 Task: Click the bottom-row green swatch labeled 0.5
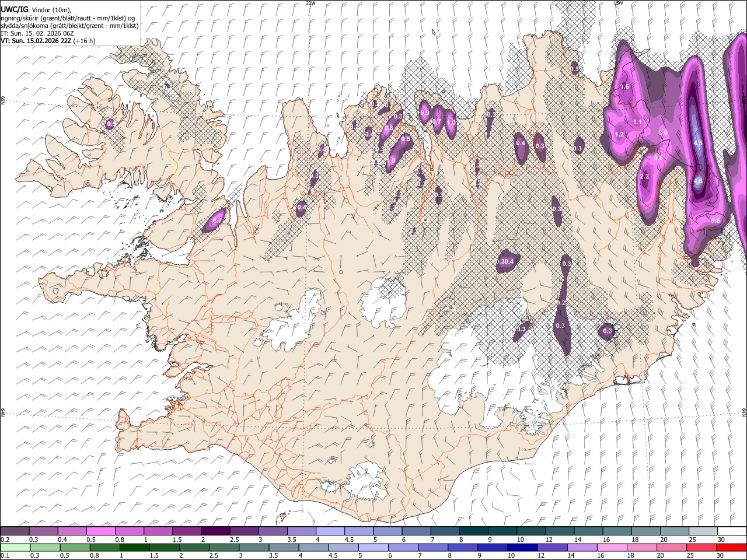(75, 547)
